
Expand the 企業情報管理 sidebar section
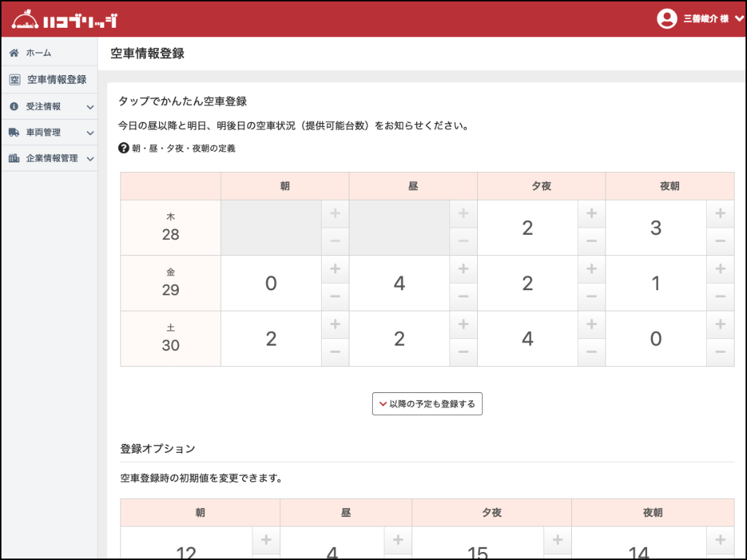[90, 158]
